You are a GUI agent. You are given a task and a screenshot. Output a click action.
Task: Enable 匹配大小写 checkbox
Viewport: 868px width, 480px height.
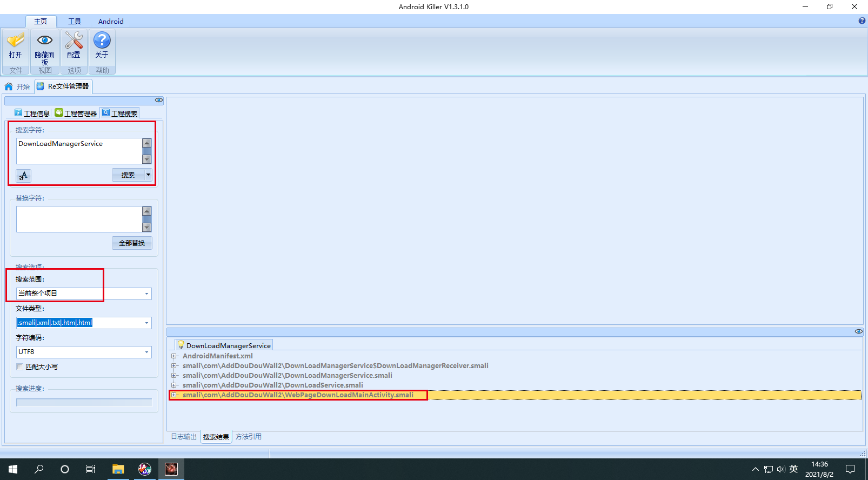click(x=20, y=366)
